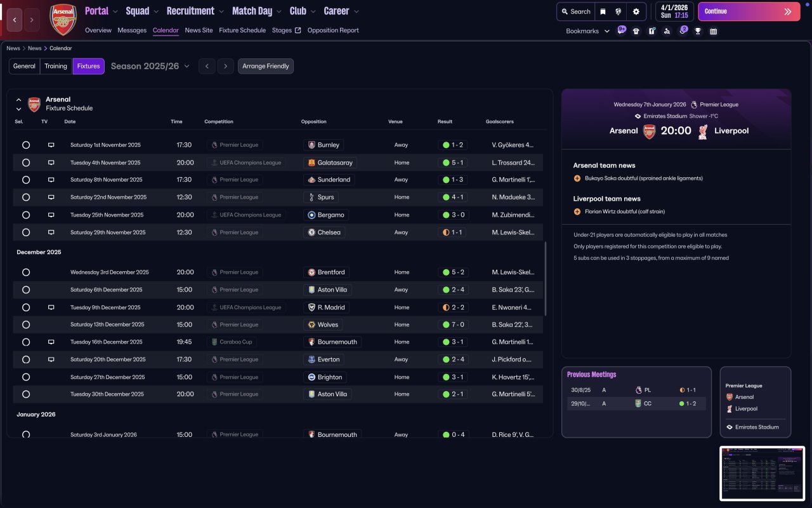The width and height of the screenshot is (812, 508).
Task: Click the Wirtz injury icon in team news
Action: coord(577,211)
